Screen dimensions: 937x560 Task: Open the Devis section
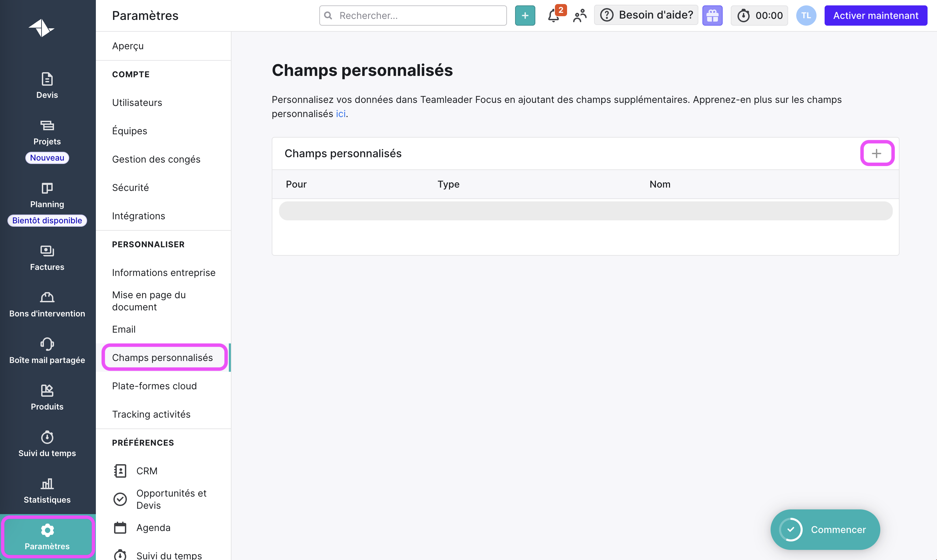[47, 86]
